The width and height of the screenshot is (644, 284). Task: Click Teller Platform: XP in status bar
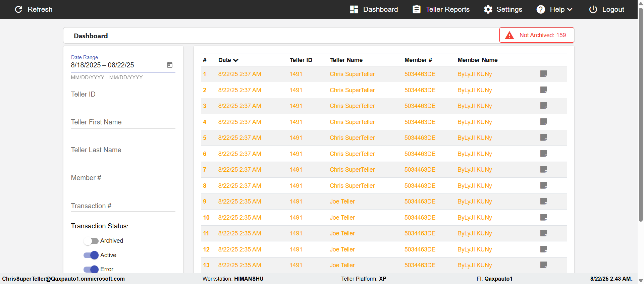tap(364, 279)
